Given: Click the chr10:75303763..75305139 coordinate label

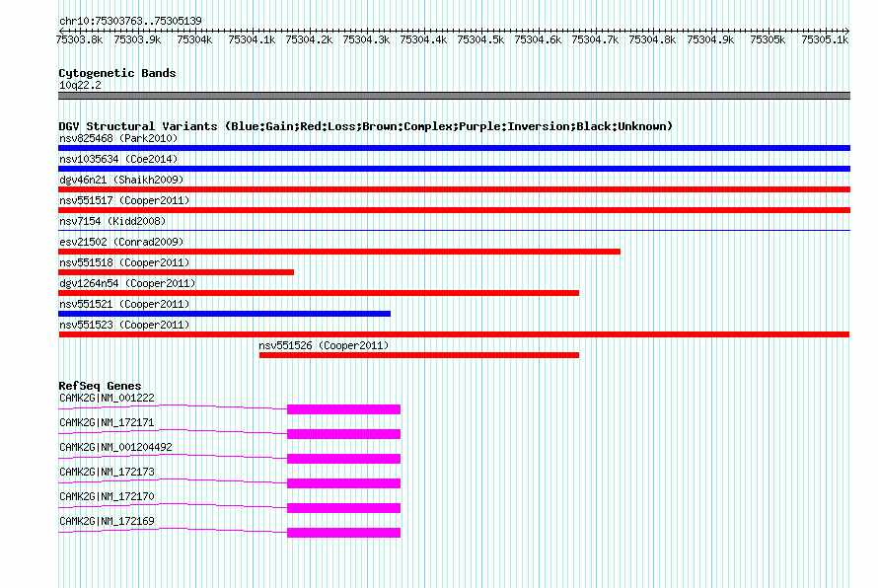Looking at the screenshot, I should coord(130,21).
